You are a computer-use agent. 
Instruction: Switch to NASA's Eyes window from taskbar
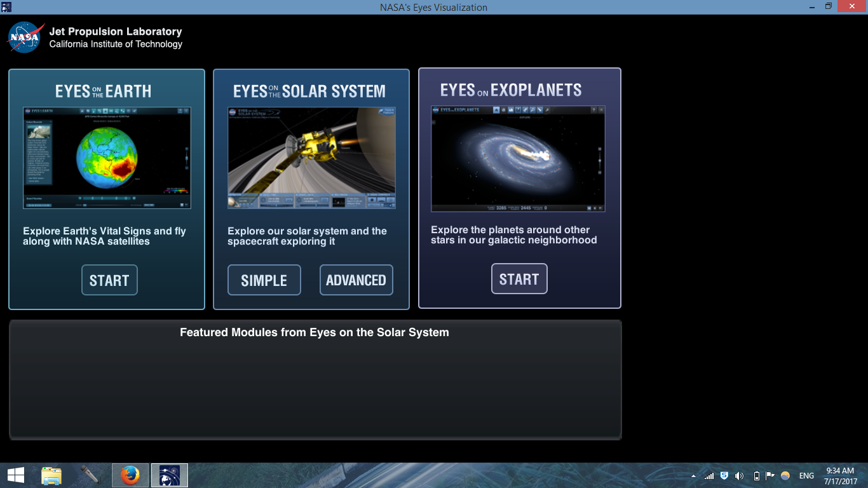click(168, 475)
